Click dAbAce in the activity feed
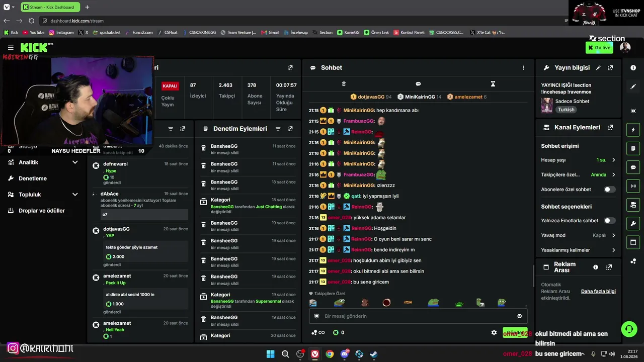 109,194
